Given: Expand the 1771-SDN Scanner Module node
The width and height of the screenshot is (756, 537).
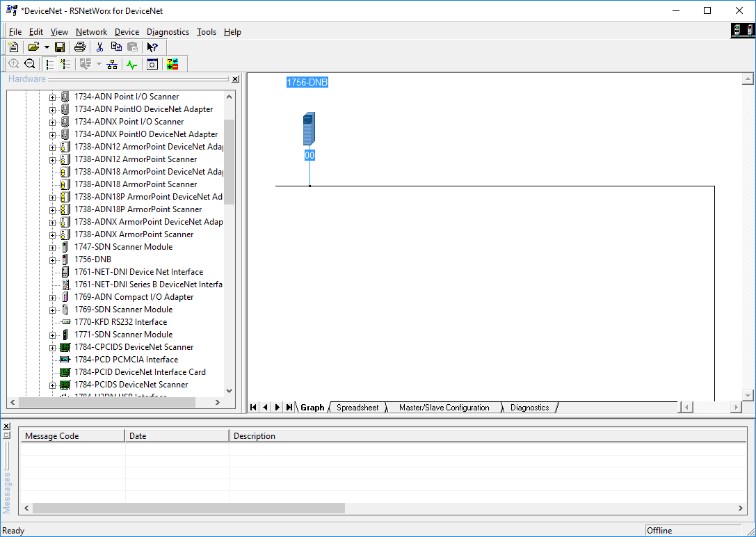Looking at the screenshot, I should click(x=53, y=335).
